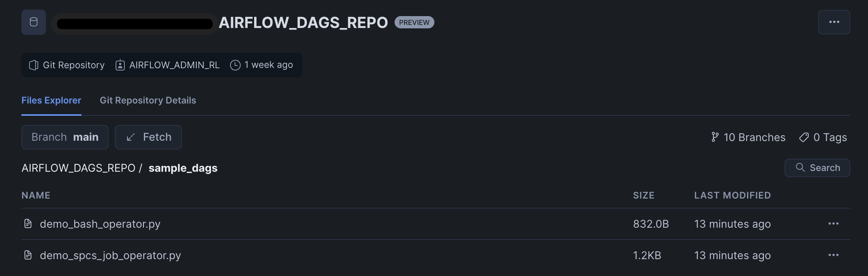Click the clock icon next to 1 week ago
This screenshot has width=868, height=276.
pyautogui.click(x=235, y=65)
